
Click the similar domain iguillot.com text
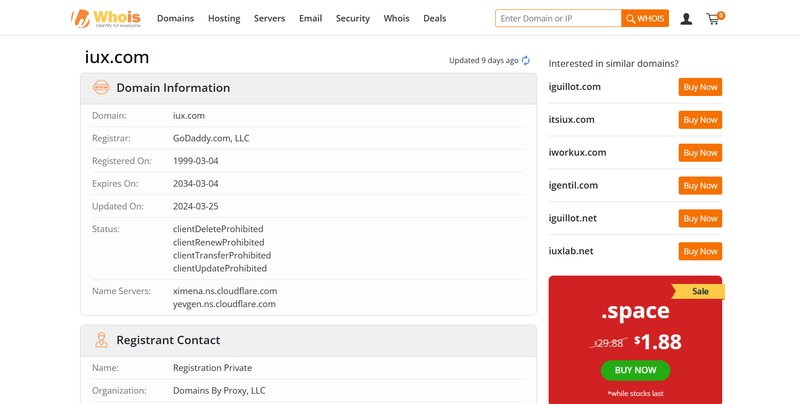pyautogui.click(x=574, y=87)
